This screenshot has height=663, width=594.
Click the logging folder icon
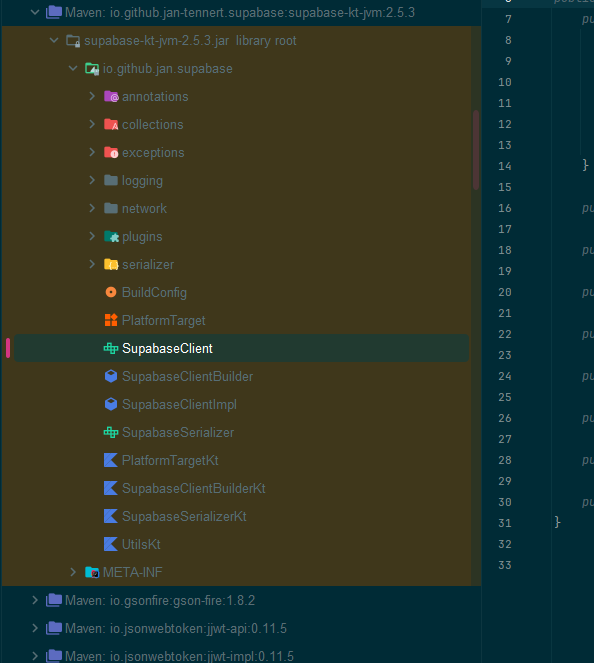pyautogui.click(x=111, y=180)
